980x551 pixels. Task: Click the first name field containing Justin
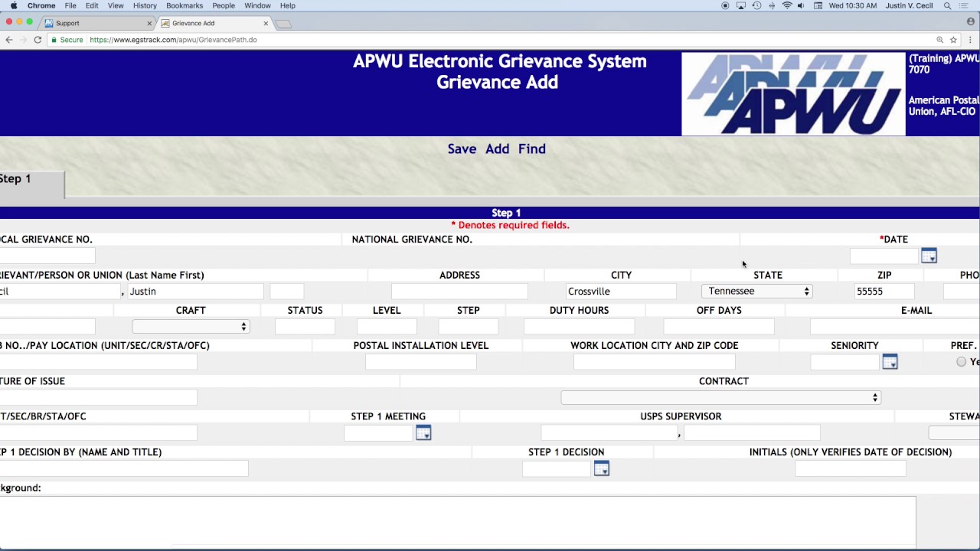pyautogui.click(x=195, y=292)
